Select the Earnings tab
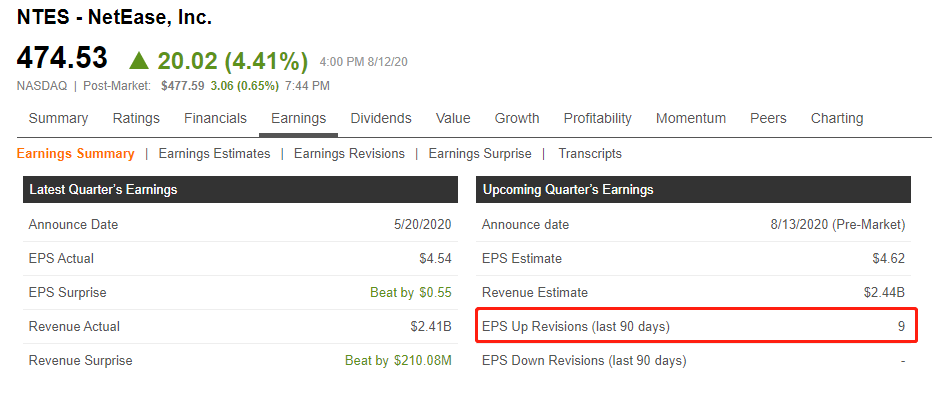Viewport: 932px width, 402px height. point(298,118)
